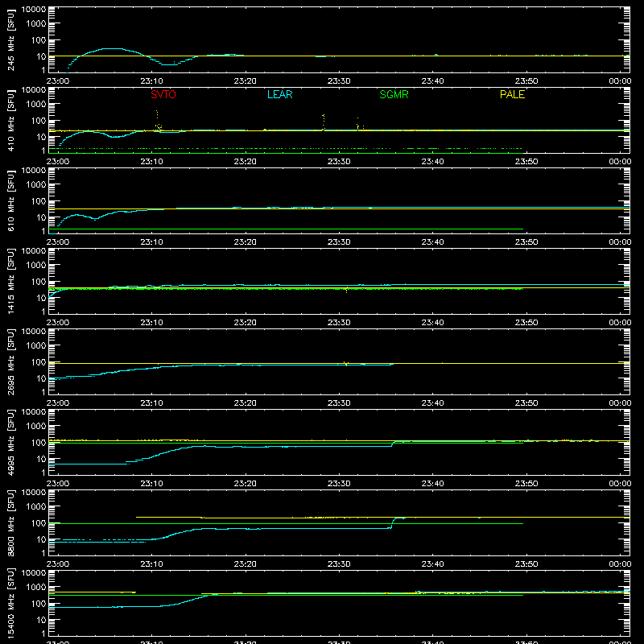This screenshot has height=644, width=644.
Task: Select the '2695 MHz [SFU]' axis label
Action: click(11, 361)
